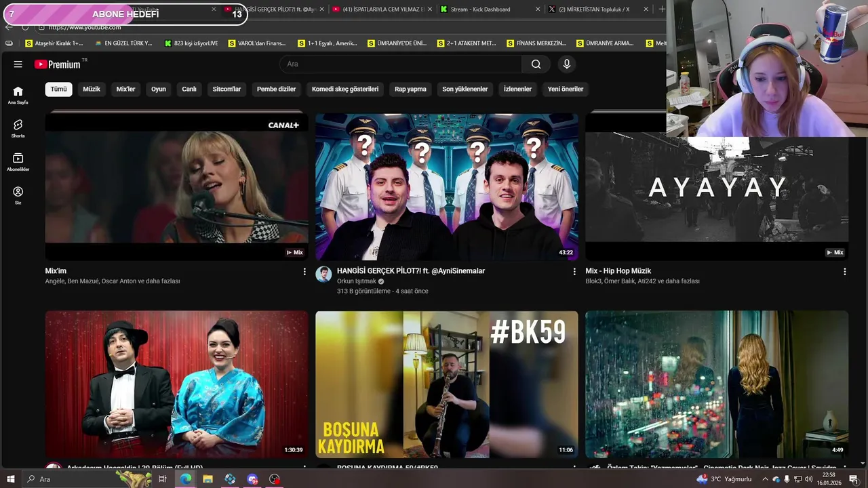Screen dimensions: 868x488
Task: Open options menu for HANGİSİ GERÇEK PİLOT video
Action: (x=574, y=271)
